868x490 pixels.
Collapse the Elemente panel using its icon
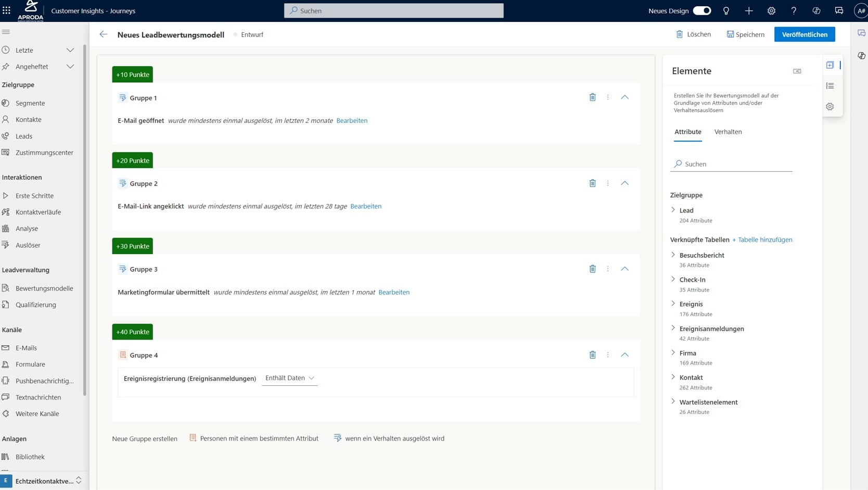pyautogui.click(x=797, y=71)
